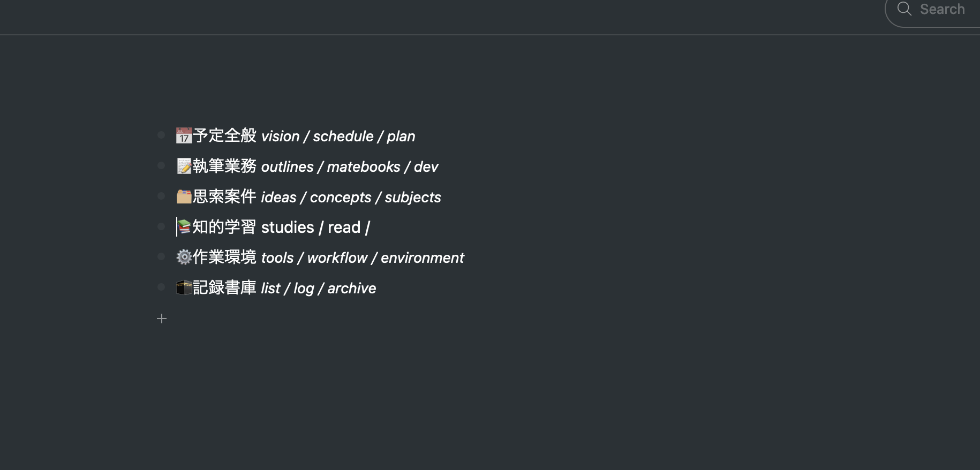Click the gear emoji beside 作業環境

tap(184, 257)
